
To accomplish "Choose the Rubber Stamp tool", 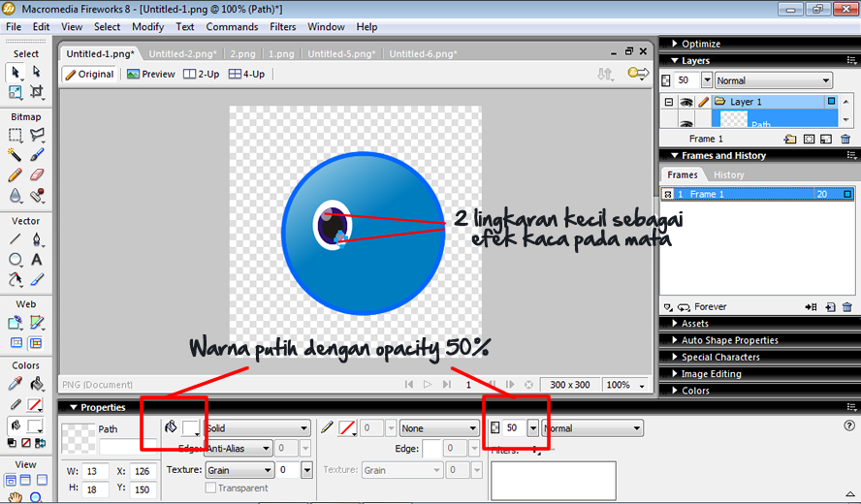I will 36,196.
